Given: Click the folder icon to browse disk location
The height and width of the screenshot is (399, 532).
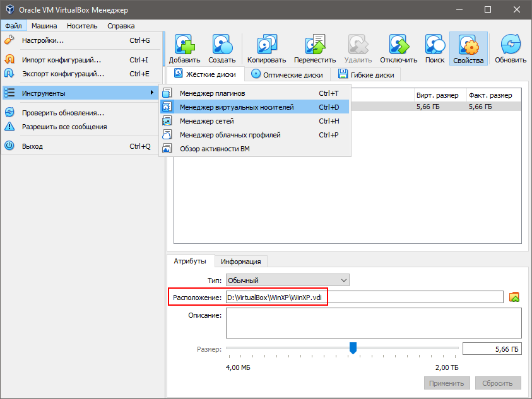Looking at the screenshot, I should tap(514, 298).
